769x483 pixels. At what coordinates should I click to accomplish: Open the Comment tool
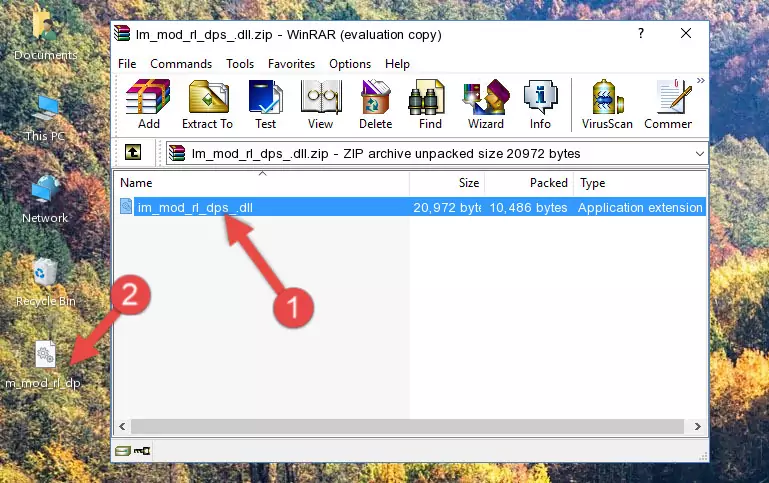[x=668, y=104]
